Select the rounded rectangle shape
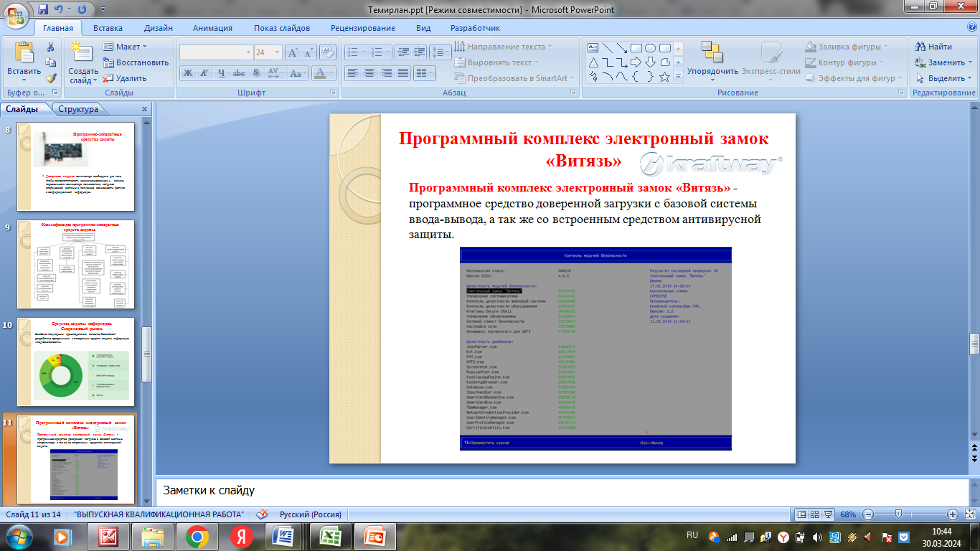 click(x=664, y=48)
